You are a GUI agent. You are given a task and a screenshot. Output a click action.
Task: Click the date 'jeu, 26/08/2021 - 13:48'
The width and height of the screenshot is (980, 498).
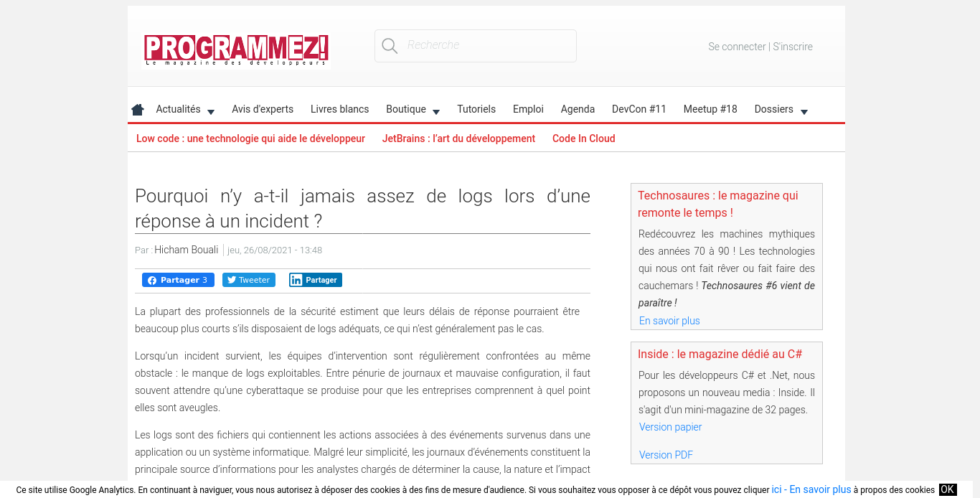tap(275, 250)
